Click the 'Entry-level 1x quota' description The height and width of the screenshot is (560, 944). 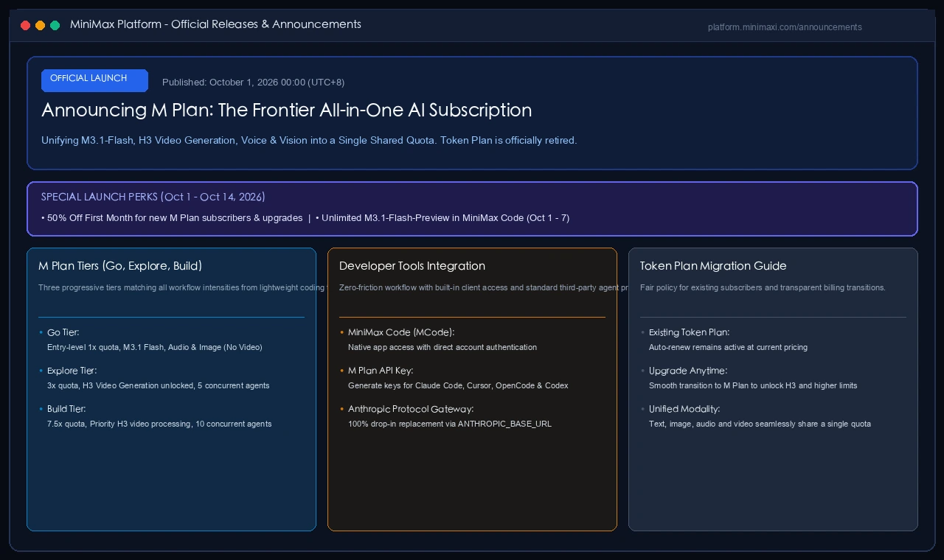click(155, 347)
